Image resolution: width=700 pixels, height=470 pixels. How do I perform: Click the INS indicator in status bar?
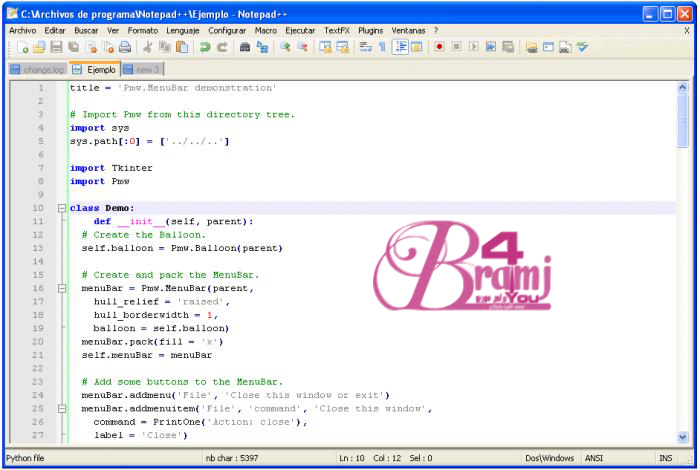(x=665, y=458)
